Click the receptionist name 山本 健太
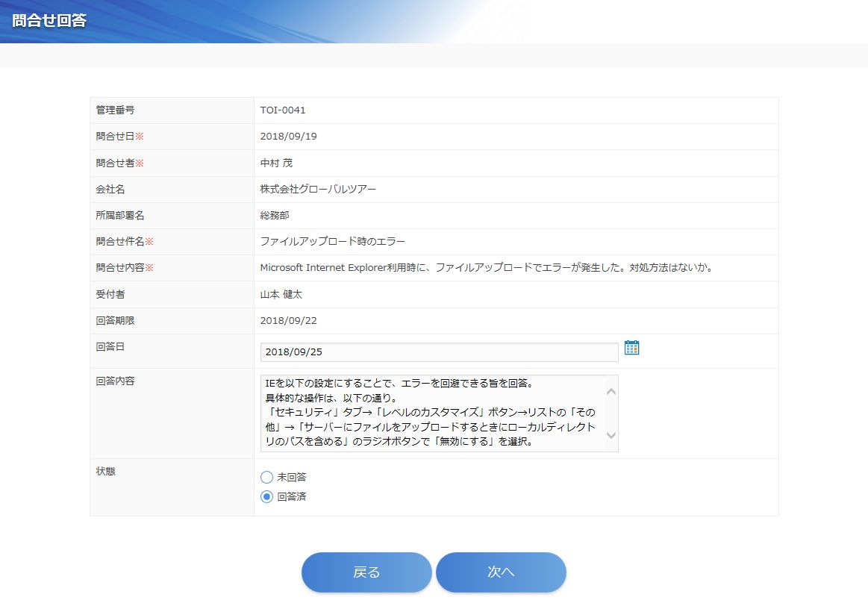The width and height of the screenshot is (868, 612). (281, 295)
